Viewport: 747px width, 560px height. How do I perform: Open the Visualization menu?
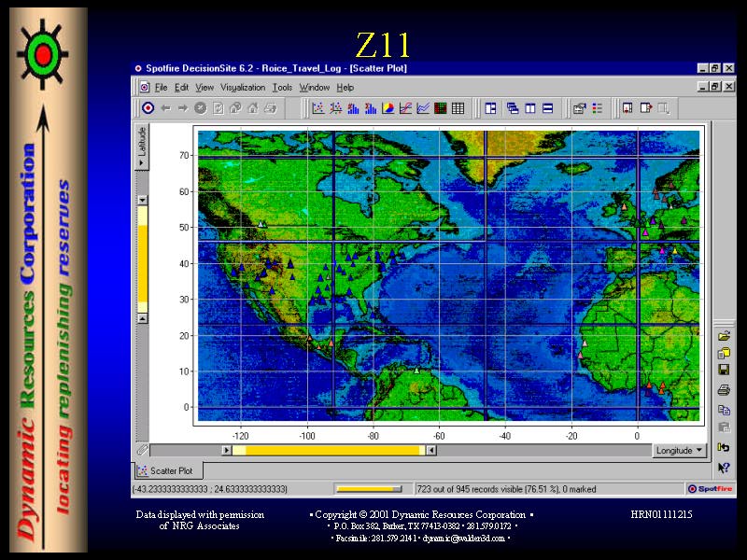click(x=243, y=88)
